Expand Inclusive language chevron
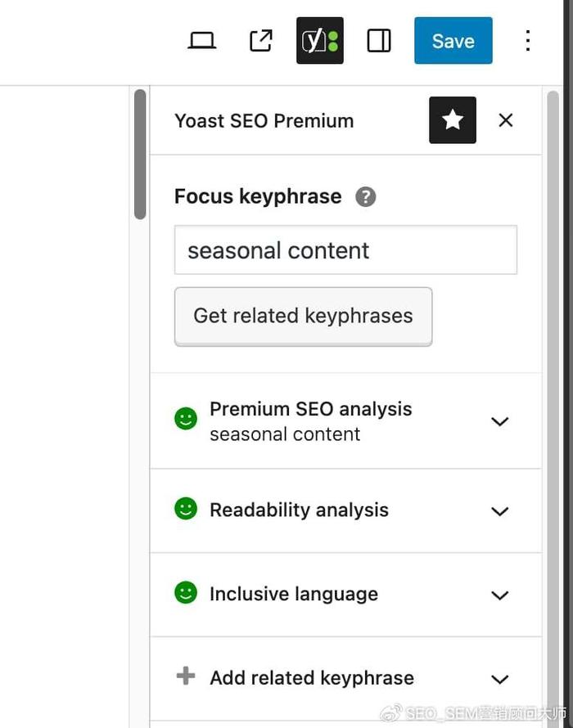 (x=499, y=595)
